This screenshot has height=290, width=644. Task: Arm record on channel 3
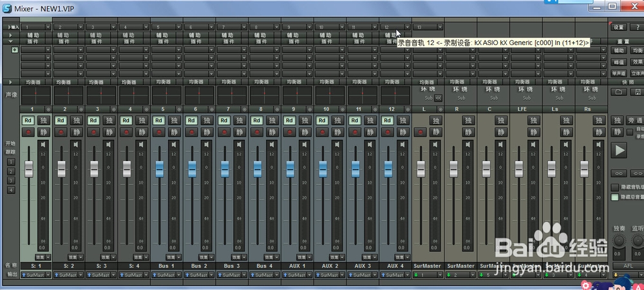pyautogui.click(x=93, y=132)
